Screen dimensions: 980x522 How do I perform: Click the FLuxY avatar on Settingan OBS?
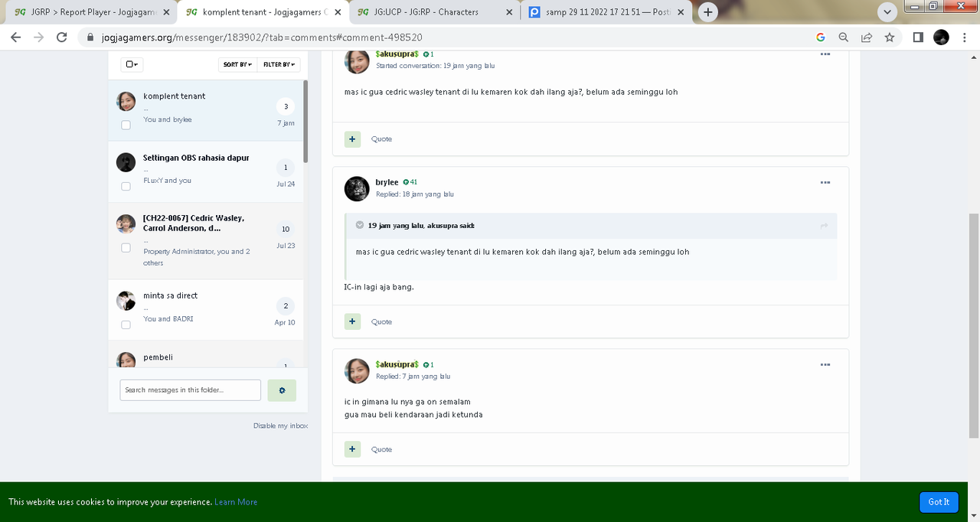coord(126,162)
